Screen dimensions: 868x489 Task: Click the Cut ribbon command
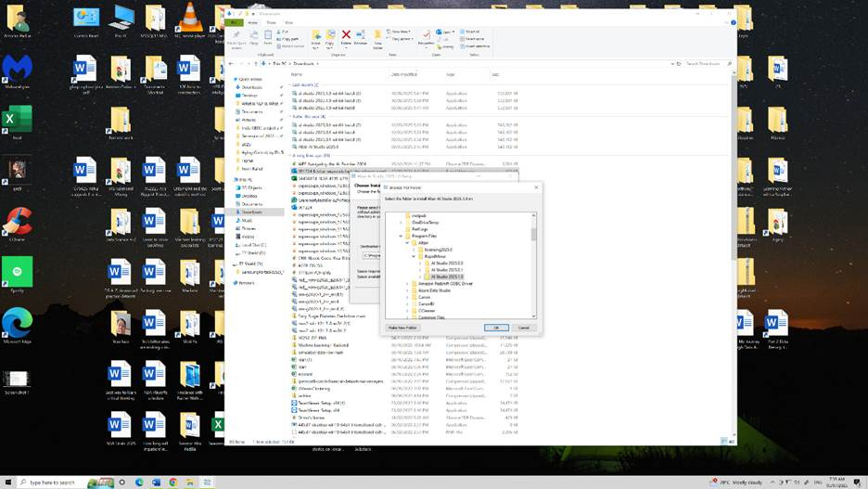(x=283, y=32)
